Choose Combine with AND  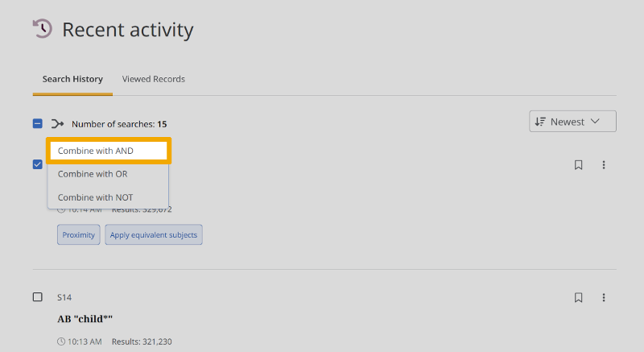point(108,151)
